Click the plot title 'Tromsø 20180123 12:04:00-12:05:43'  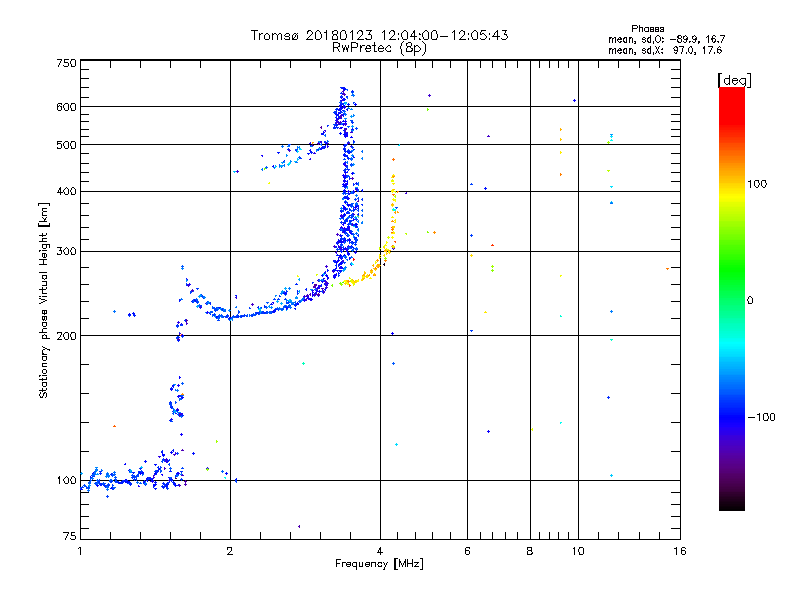click(x=379, y=35)
